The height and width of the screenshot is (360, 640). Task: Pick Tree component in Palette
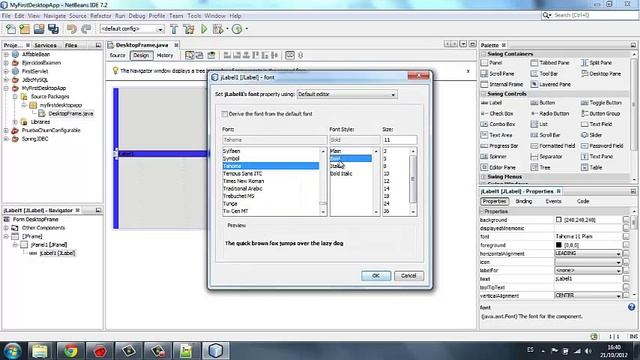click(540, 167)
